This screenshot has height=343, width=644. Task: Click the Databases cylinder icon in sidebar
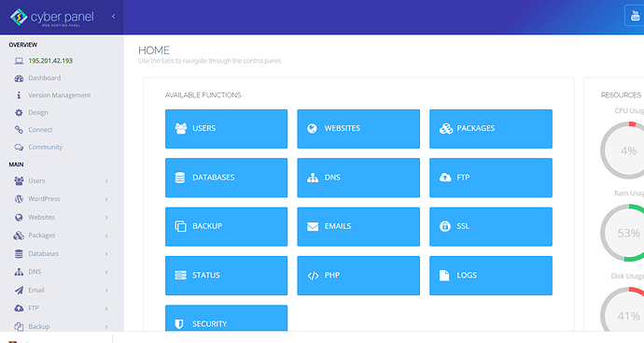(x=19, y=254)
